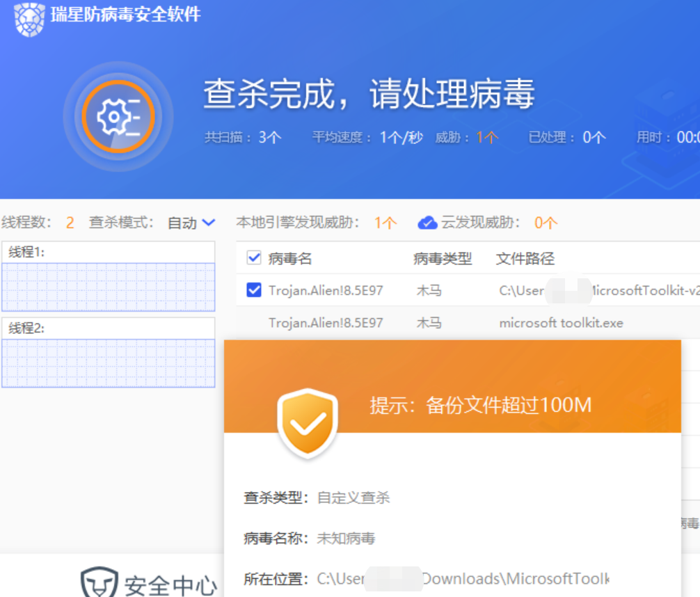Click 查杀类型: 自定义查杀 in popup
This screenshot has width=700, height=597.
click(317, 497)
